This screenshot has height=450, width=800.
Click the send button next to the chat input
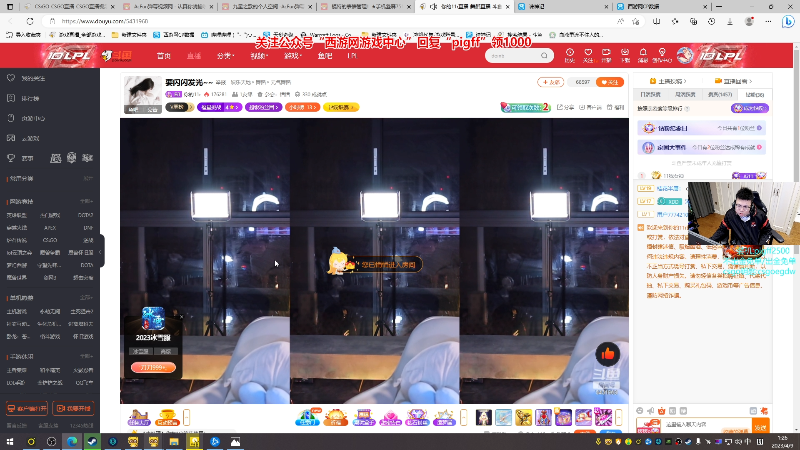pyautogui.click(x=760, y=428)
